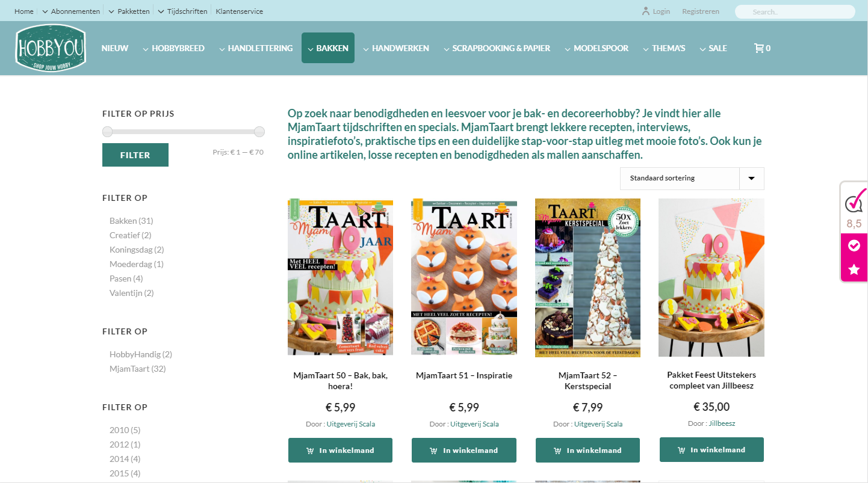Screen dimensions: 868x483
Task: Select the MjamTaart (32) filter
Action: pyautogui.click(x=137, y=369)
